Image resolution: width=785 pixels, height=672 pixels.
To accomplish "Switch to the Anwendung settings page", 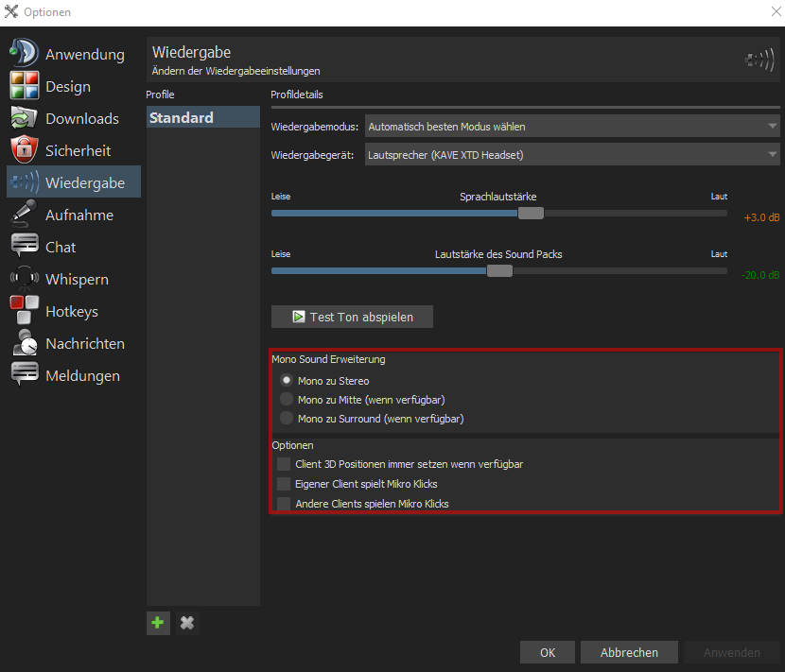I will point(85,54).
